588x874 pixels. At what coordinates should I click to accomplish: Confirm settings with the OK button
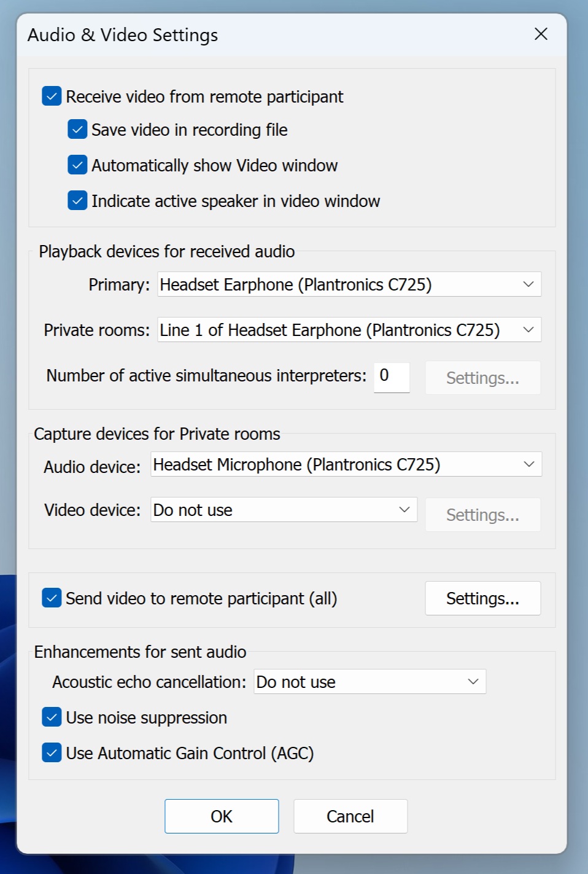222,816
